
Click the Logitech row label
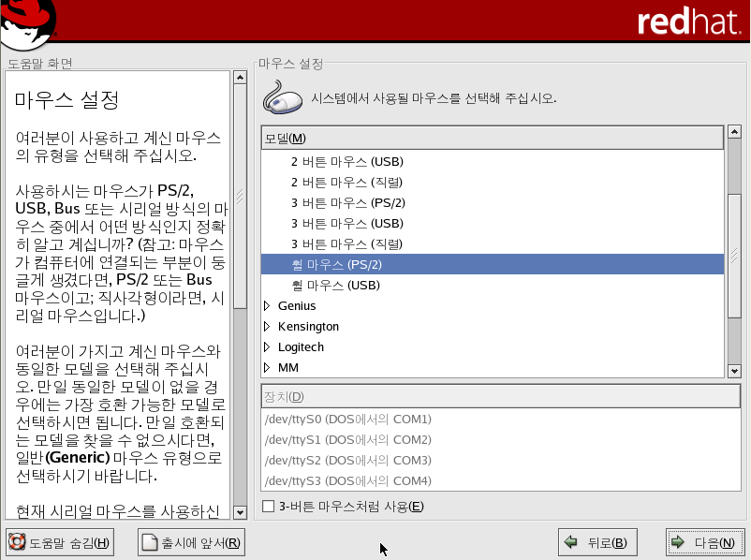[301, 346]
